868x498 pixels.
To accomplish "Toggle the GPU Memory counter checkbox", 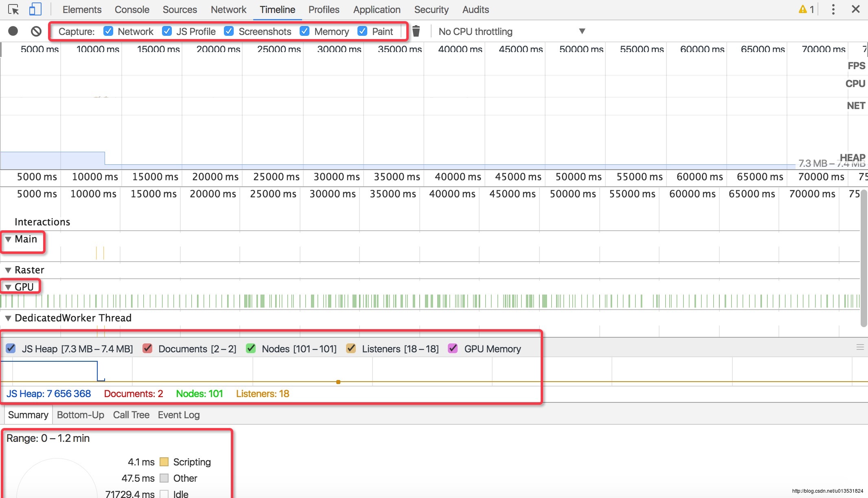I will [x=453, y=348].
